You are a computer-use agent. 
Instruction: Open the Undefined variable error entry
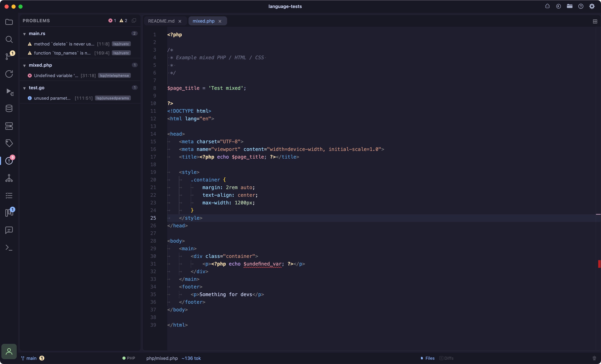click(x=80, y=76)
